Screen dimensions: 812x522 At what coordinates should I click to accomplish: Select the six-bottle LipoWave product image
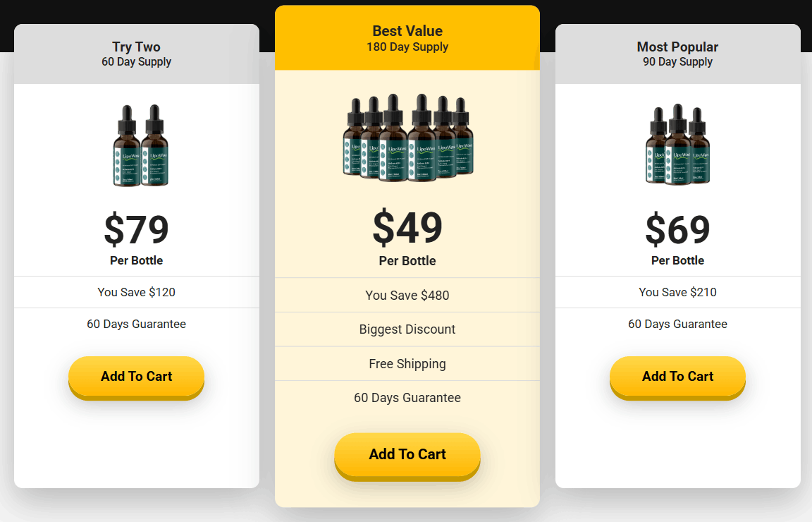[x=407, y=138]
